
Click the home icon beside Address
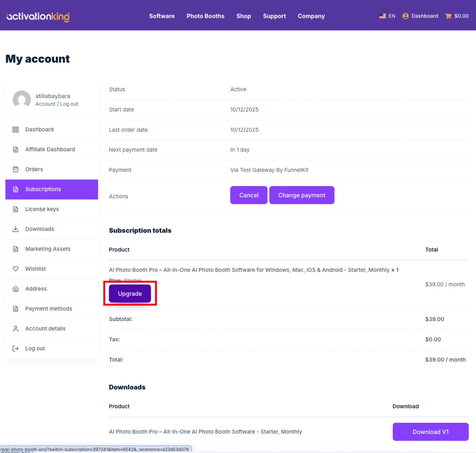[x=16, y=289]
